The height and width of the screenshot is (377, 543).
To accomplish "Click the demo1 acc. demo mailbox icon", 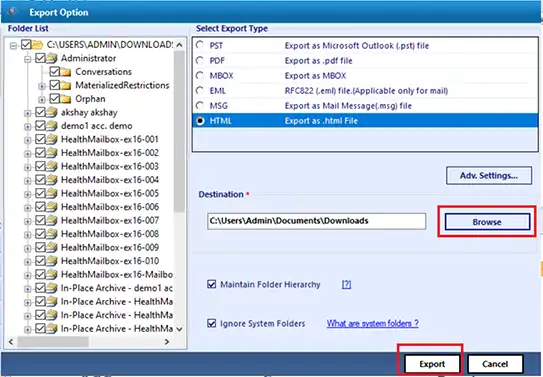I will click(52, 126).
